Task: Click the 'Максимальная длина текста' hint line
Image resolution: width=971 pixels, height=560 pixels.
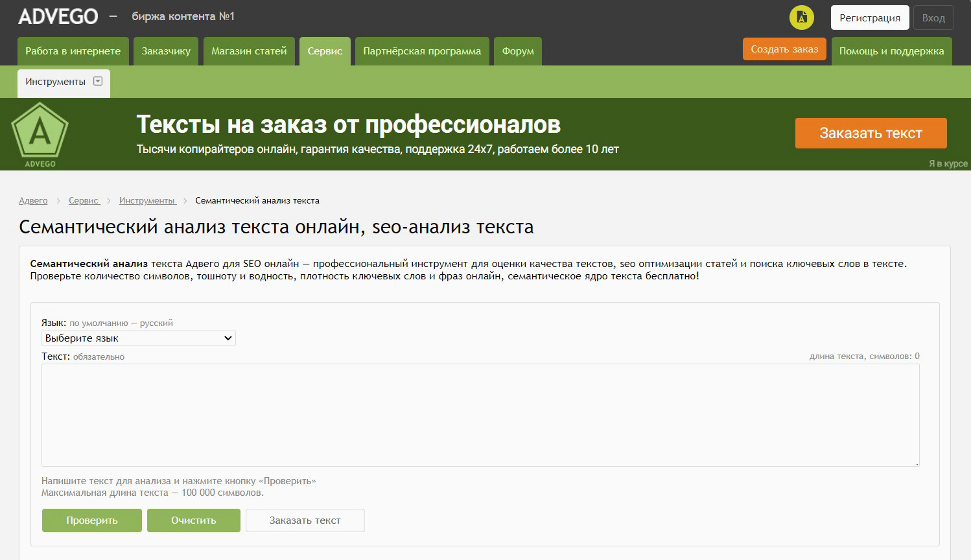Action: tap(152, 493)
